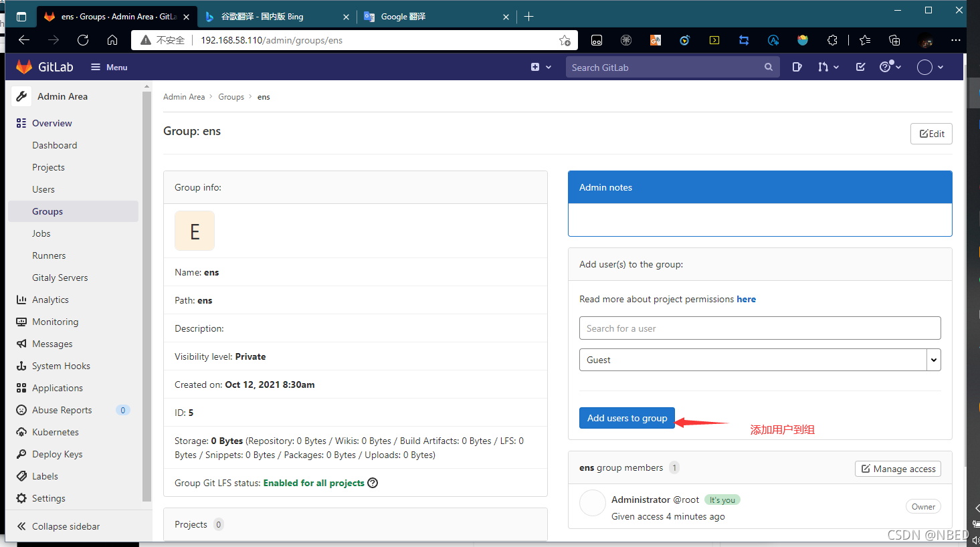Click Manage access for ens group members
Image resolution: width=980 pixels, height=547 pixels.
point(898,469)
